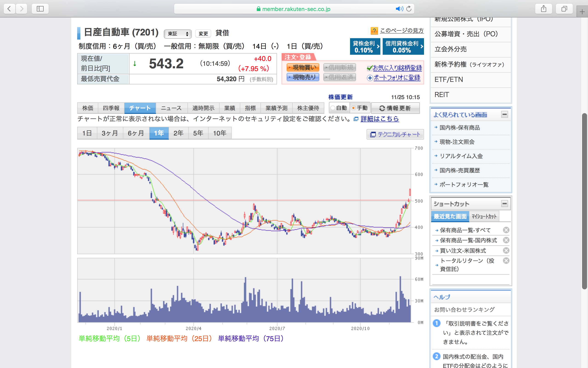Image resolution: width=588 pixels, height=368 pixels.
Task: Switch to the 株主優待 tab
Action: coord(308,108)
